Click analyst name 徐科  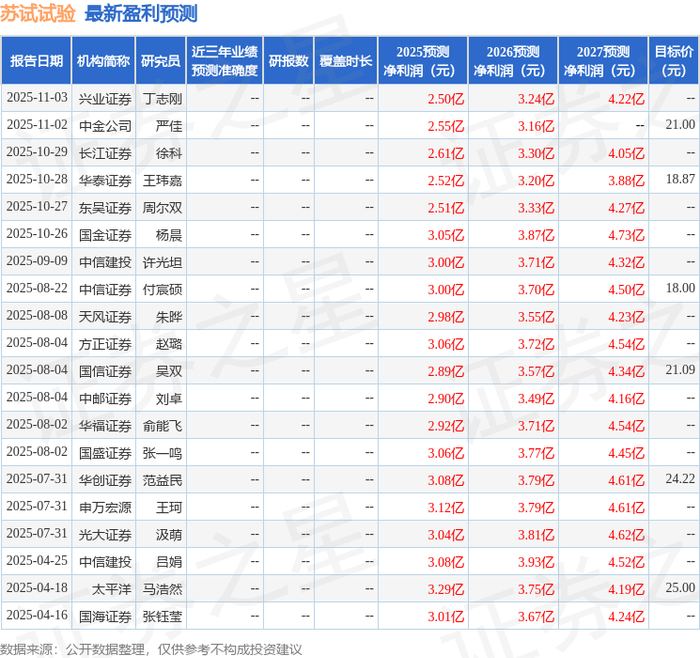pyautogui.click(x=169, y=153)
